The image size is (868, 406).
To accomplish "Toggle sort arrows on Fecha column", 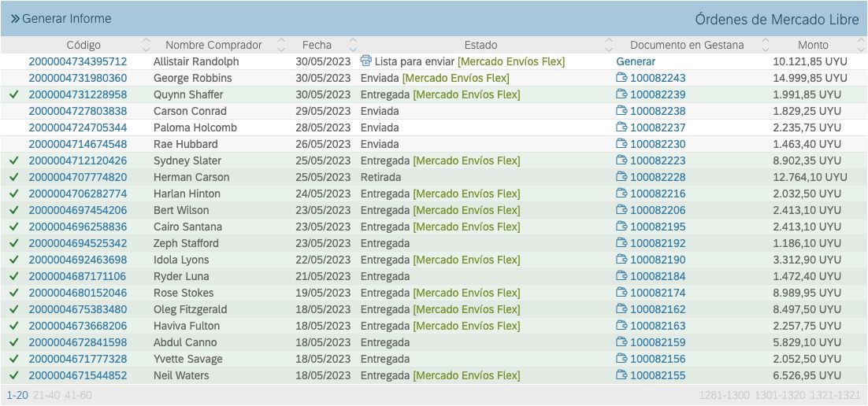I will [353, 45].
